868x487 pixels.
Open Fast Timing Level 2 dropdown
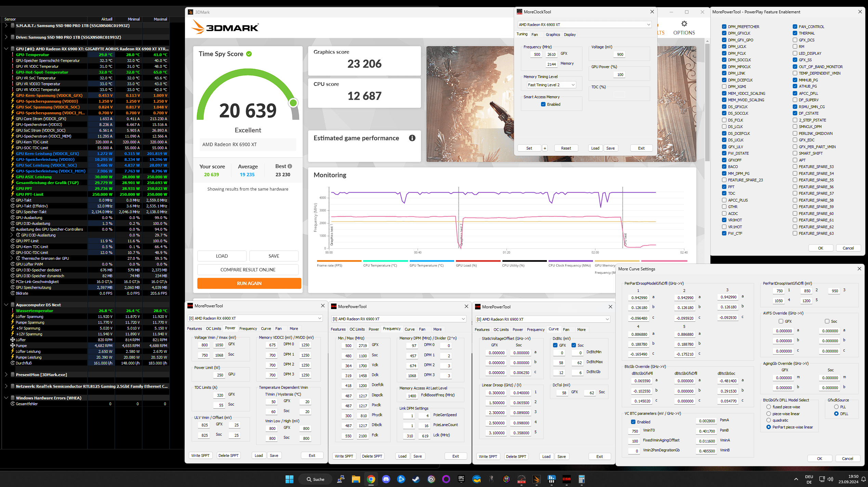coord(551,85)
